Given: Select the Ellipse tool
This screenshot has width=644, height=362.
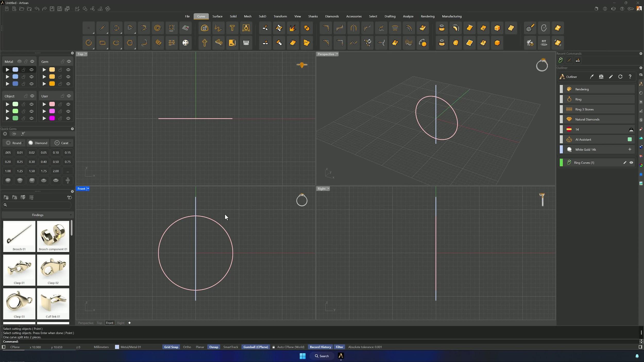Looking at the screenshot, I should pos(116,43).
